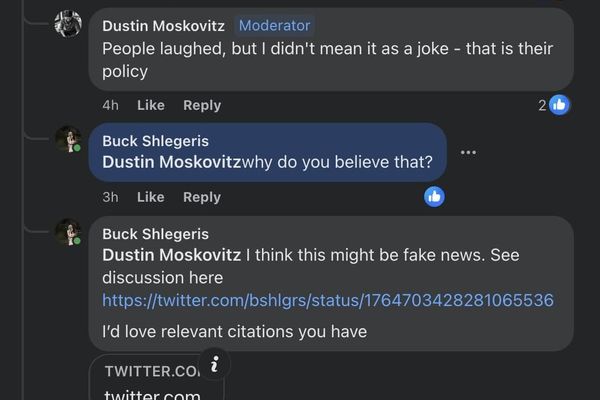Open the three-dot options menu on Buck's comment
The image size is (600, 400).
(x=468, y=152)
